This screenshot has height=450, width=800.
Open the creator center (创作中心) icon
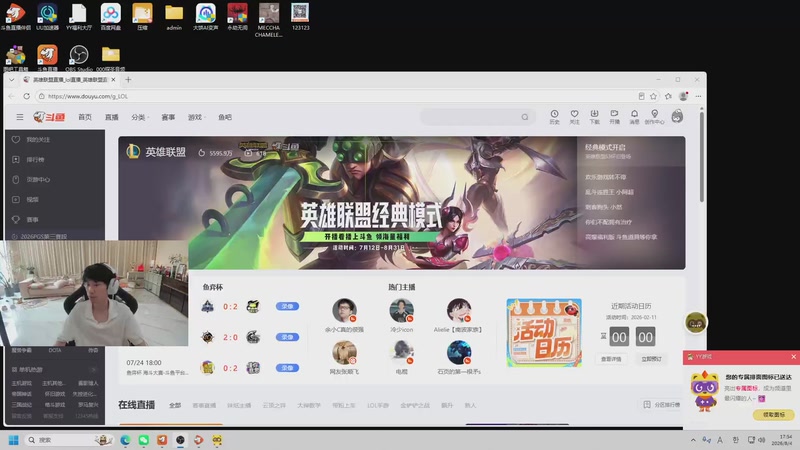tap(654, 117)
